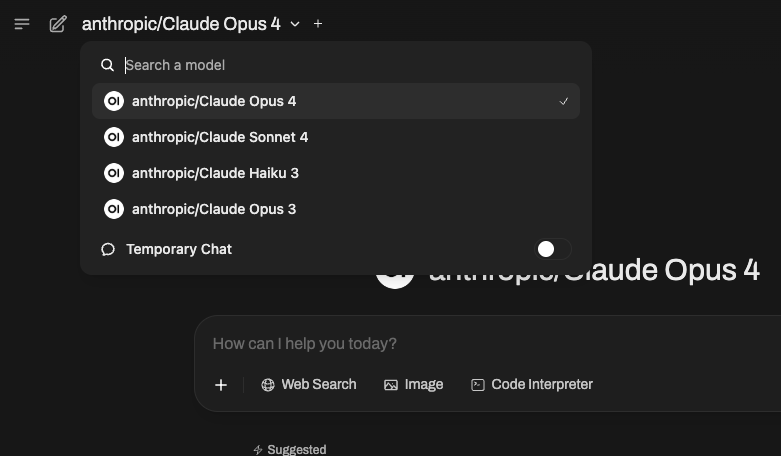781x456 pixels.
Task: Click the anthropic/Claude Opus 4 header title
Action: pyautogui.click(x=181, y=24)
